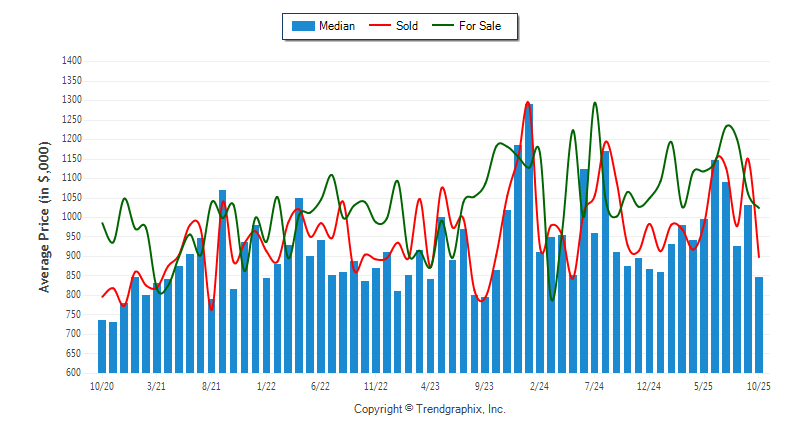800x434 pixels.
Task: Click the Average Price axis title
Action: [x=45, y=217]
